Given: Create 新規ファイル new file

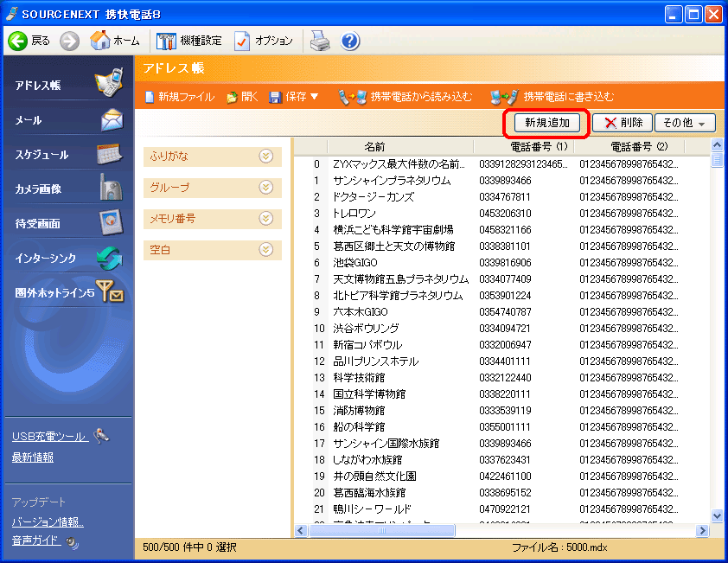Looking at the screenshot, I should point(180,97).
